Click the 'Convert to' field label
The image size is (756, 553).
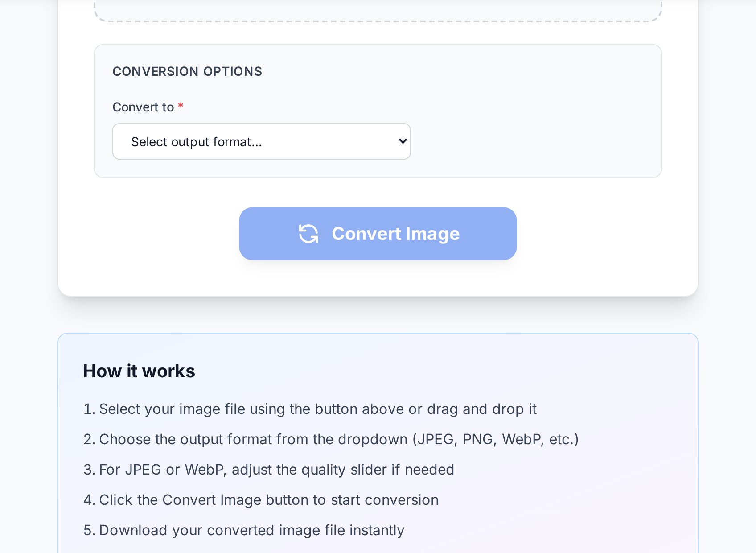tap(143, 107)
